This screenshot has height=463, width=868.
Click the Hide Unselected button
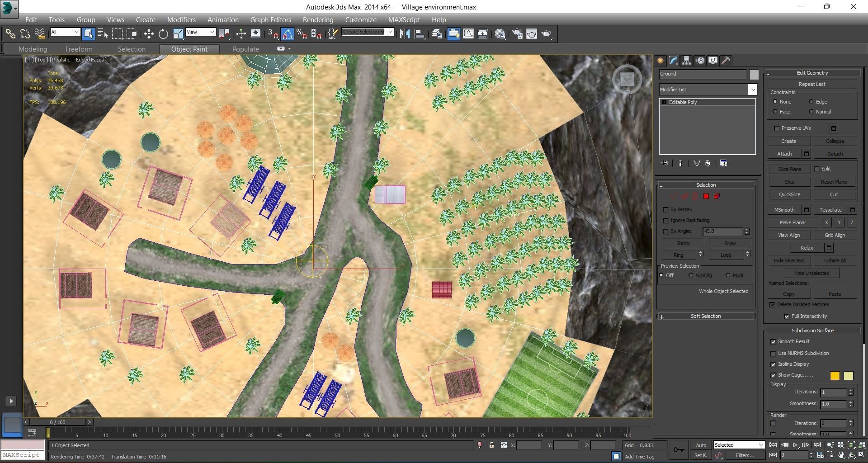pyautogui.click(x=811, y=274)
